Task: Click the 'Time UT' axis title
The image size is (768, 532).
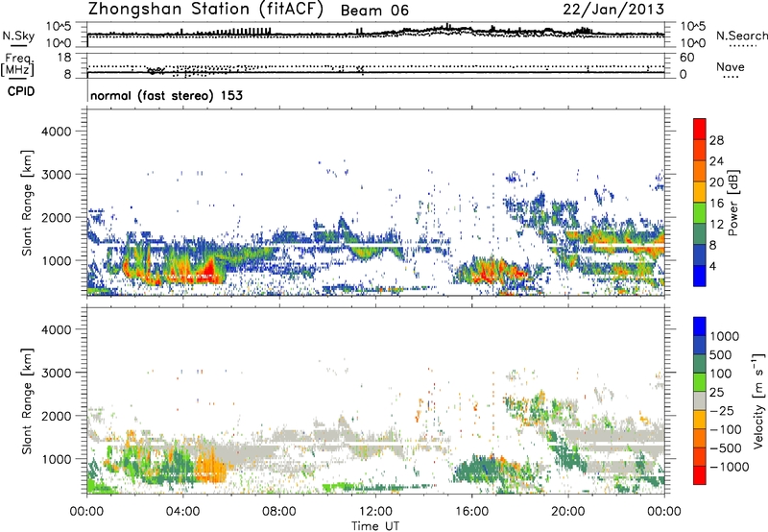Action: click(375, 526)
